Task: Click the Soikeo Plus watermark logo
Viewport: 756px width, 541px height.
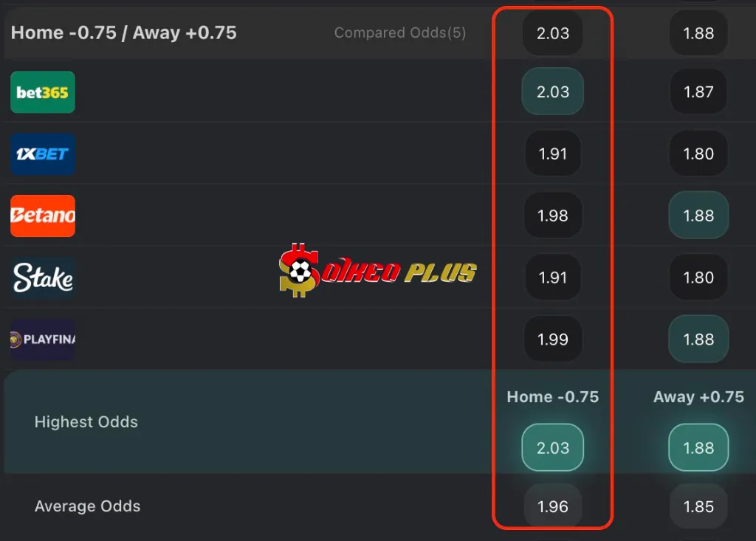Action: [x=377, y=270]
